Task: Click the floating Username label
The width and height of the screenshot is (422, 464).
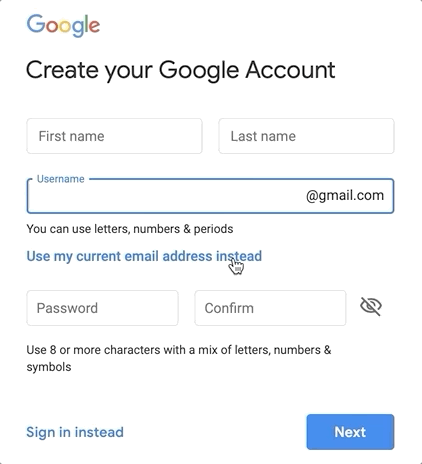Action: point(61,179)
